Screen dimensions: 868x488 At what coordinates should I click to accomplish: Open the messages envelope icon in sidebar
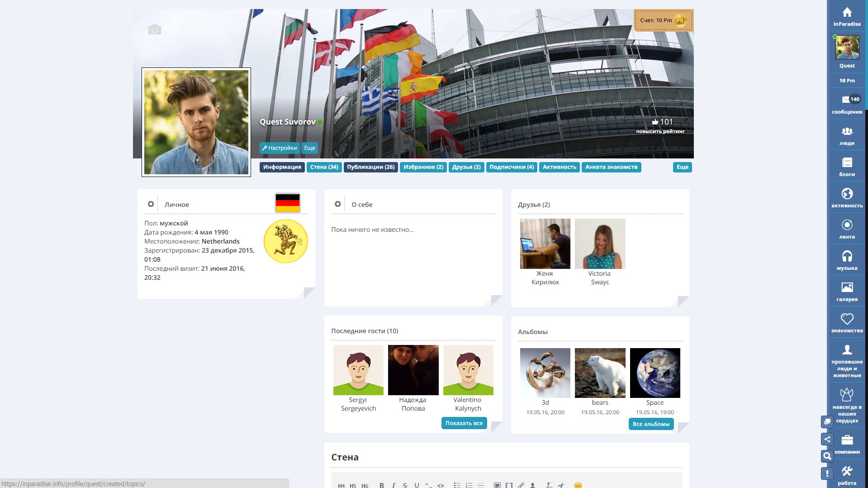[846, 100]
